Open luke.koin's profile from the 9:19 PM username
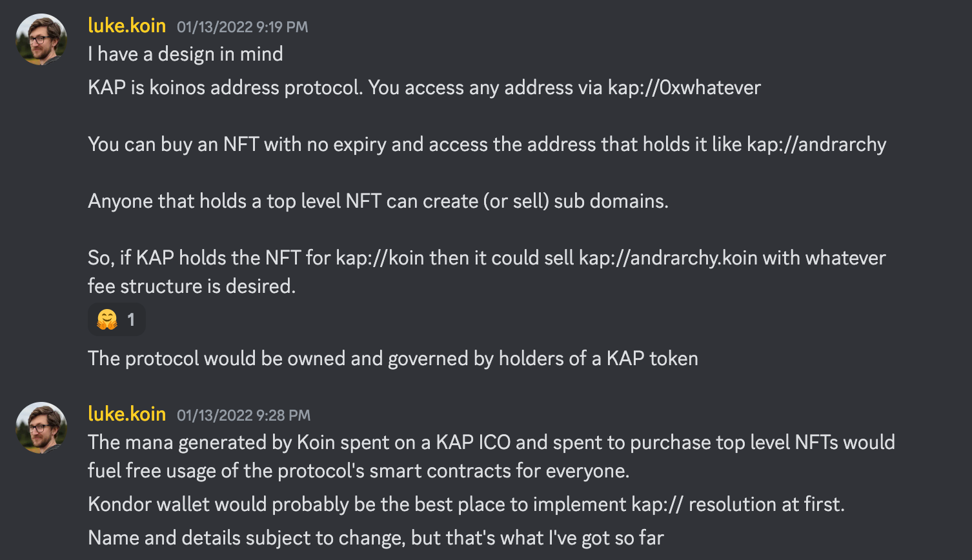 (127, 26)
